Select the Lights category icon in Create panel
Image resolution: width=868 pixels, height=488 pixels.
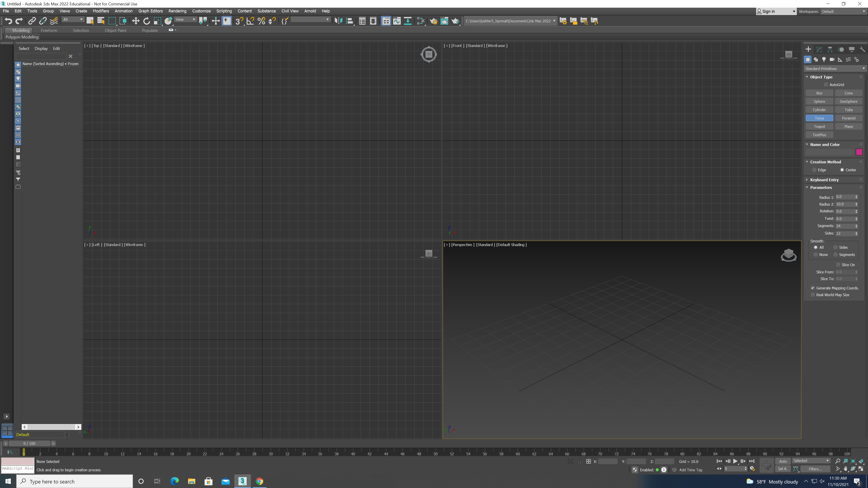point(824,59)
